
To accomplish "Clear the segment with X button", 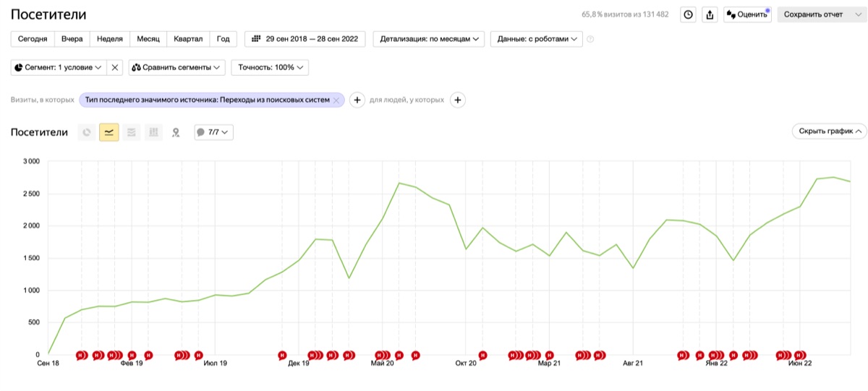I will click(x=114, y=67).
